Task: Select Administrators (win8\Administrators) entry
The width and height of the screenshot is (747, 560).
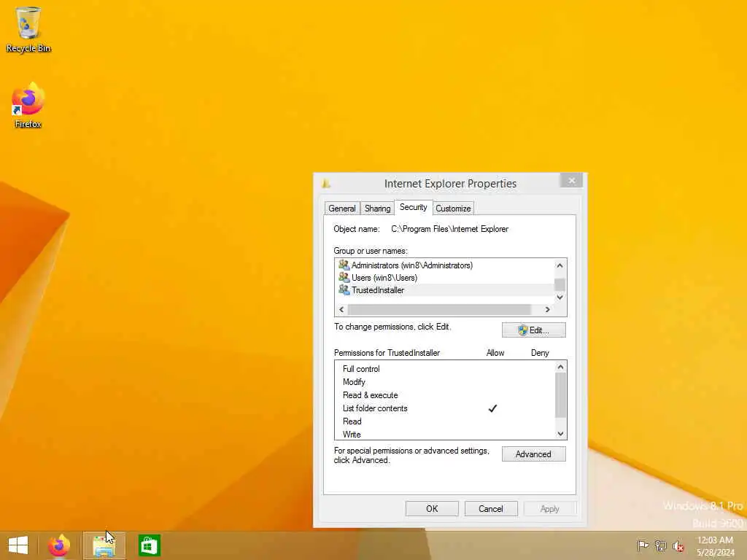Action: pyautogui.click(x=412, y=265)
